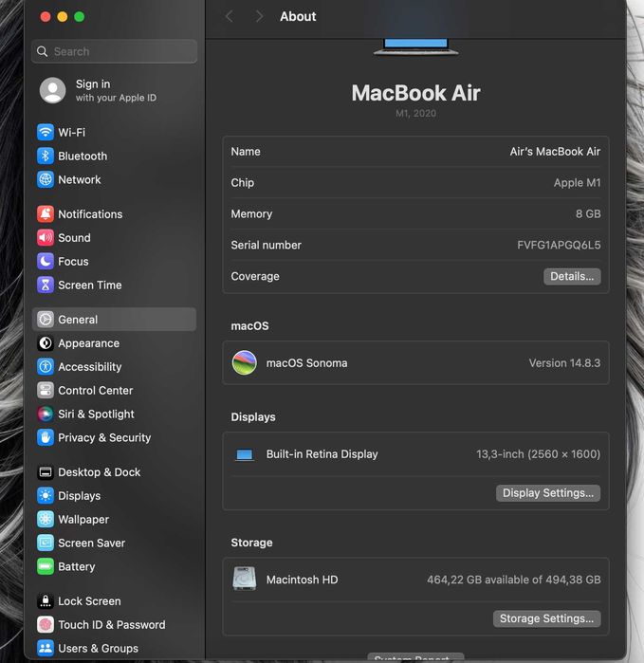This screenshot has width=644, height=663.
Task: Click the Apple M1 chip value
Action: pos(577,183)
